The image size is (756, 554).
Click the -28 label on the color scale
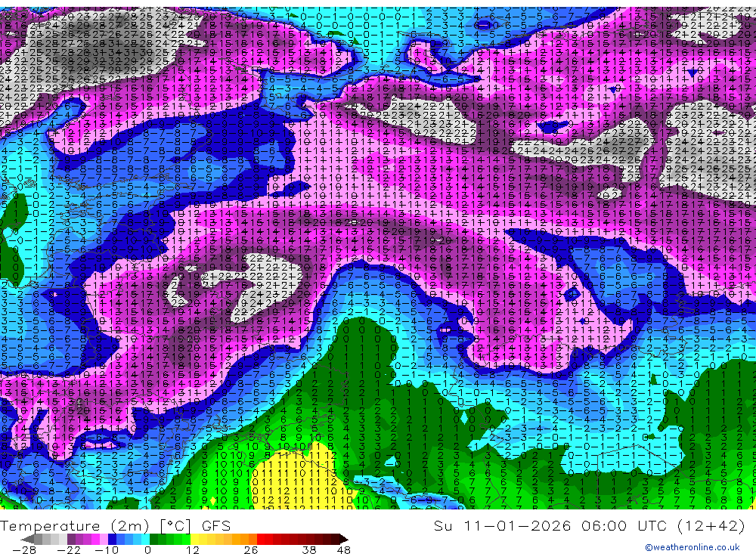click(x=24, y=550)
